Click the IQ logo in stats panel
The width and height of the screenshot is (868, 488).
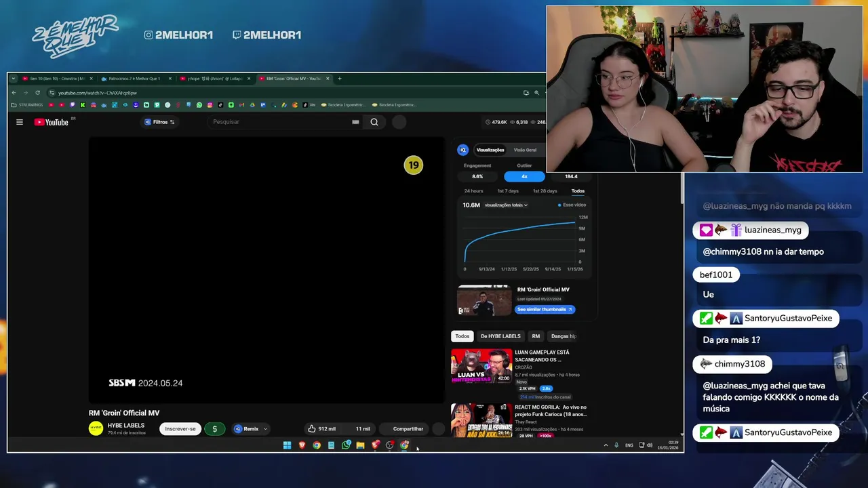(463, 150)
